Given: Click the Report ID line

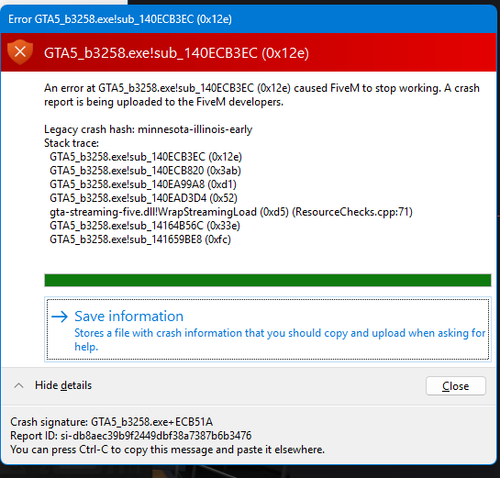Looking at the screenshot, I should pos(131,436).
